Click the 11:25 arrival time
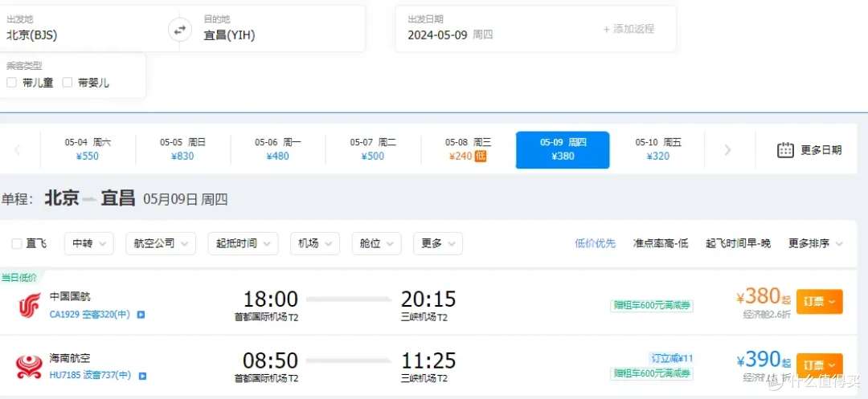The height and width of the screenshot is (399, 868). (428, 361)
